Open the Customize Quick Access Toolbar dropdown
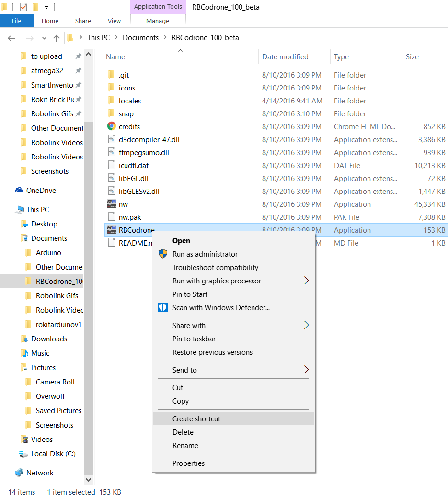This screenshot has width=448, height=497. [x=46, y=7]
